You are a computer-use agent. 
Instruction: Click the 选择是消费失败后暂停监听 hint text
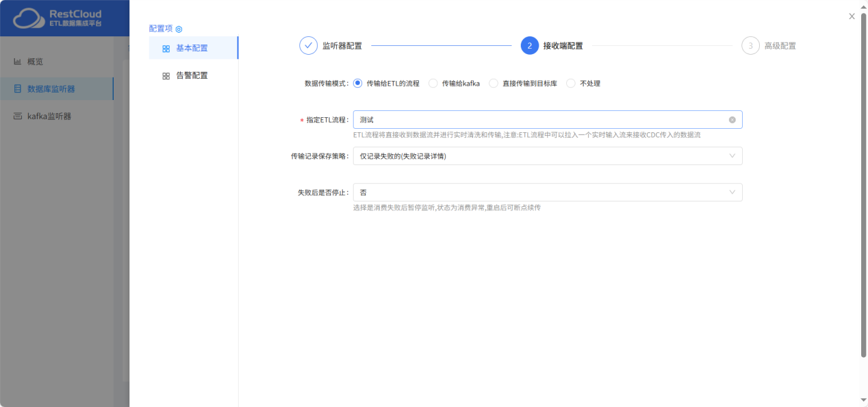(x=447, y=208)
